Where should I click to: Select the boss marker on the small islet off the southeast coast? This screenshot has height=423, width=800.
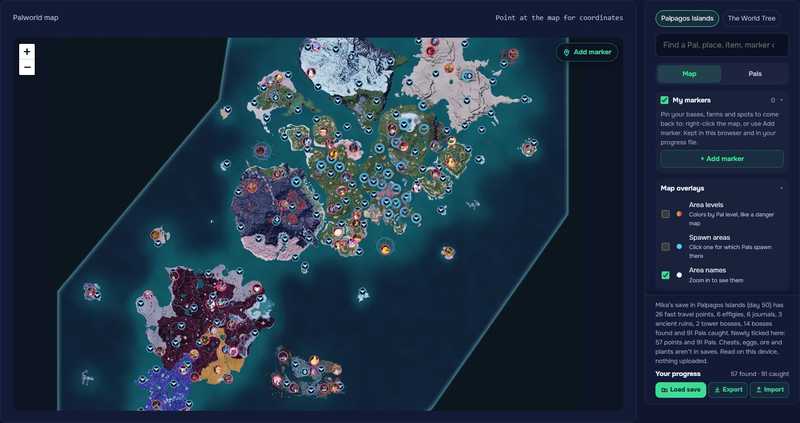pyautogui.click(x=447, y=251)
